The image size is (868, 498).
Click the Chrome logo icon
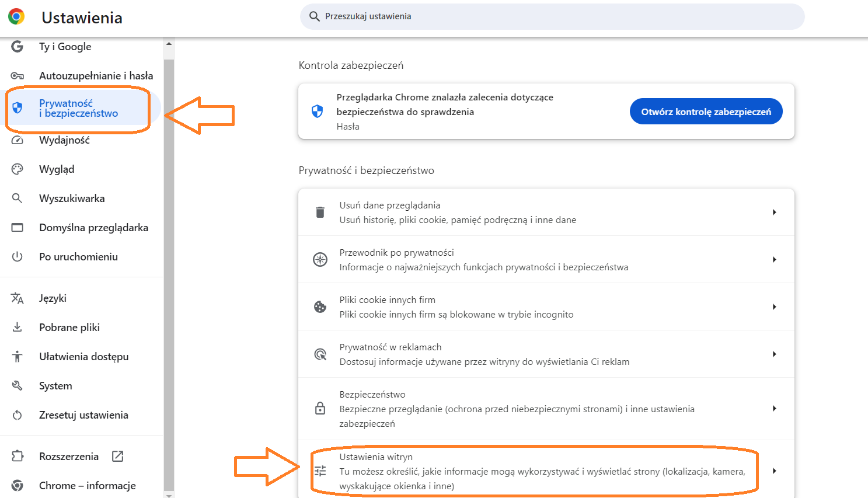pyautogui.click(x=16, y=17)
